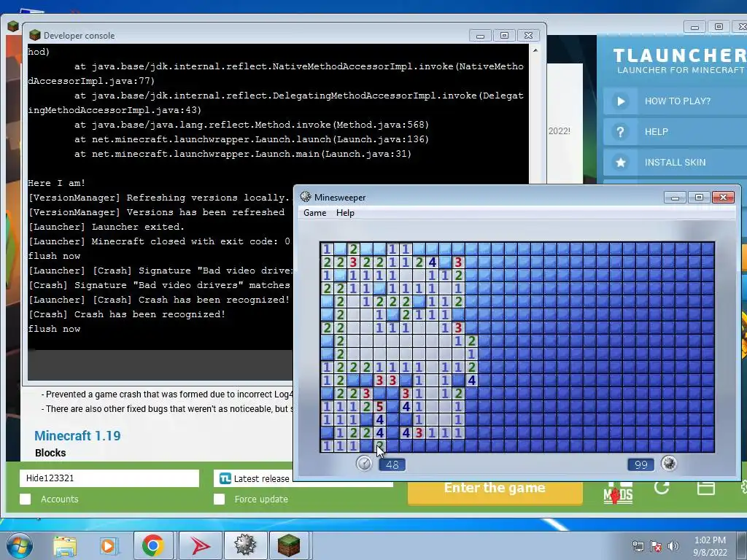Click the TLAUNCHER logo text
Screen dimensions: 747x560
680,55
